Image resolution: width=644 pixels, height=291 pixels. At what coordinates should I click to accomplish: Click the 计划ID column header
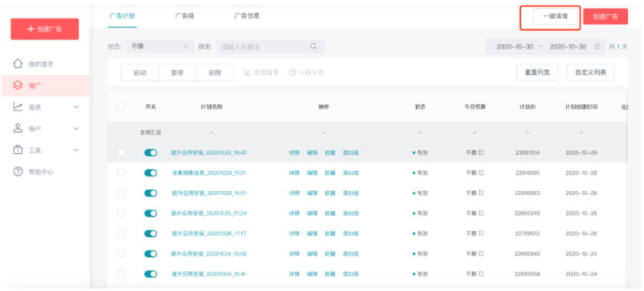(x=527, y=107)
